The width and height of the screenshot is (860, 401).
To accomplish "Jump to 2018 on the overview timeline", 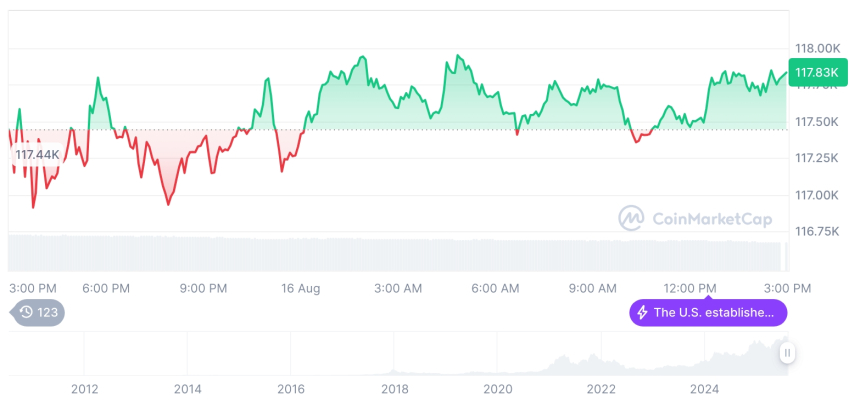I will (394, 388).
